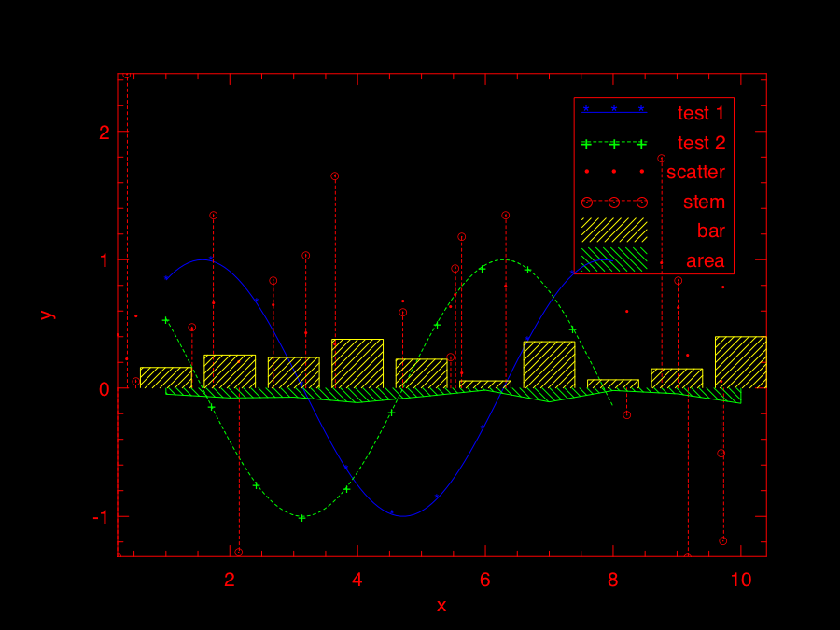
Task: Select the 'test 1' legend label
Action: coord(700,114)
